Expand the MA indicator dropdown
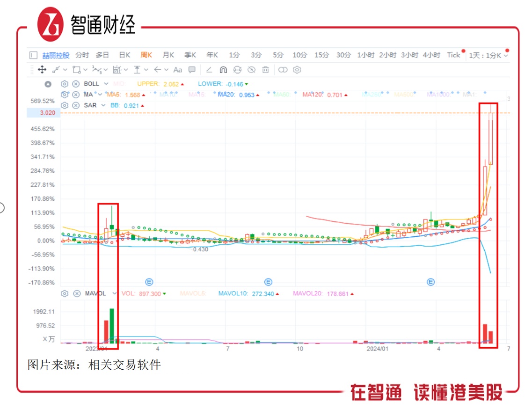532x417 pixels. click(x=100, y=95)
